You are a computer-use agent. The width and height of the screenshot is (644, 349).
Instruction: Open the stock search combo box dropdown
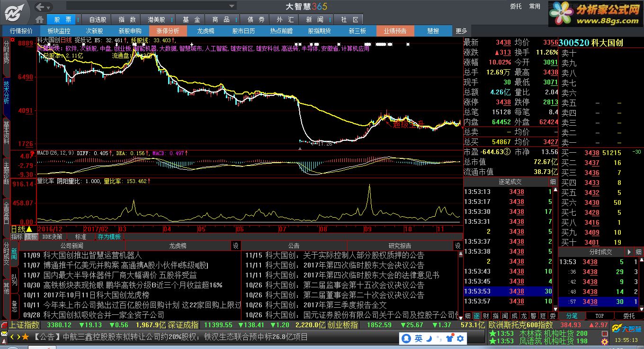tap(232, 6)
